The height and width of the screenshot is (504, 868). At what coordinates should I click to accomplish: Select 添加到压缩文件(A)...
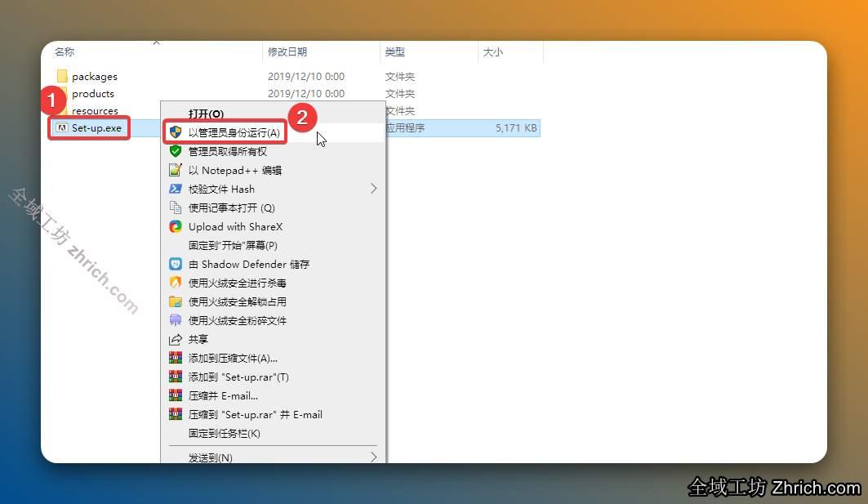point(274,359)
